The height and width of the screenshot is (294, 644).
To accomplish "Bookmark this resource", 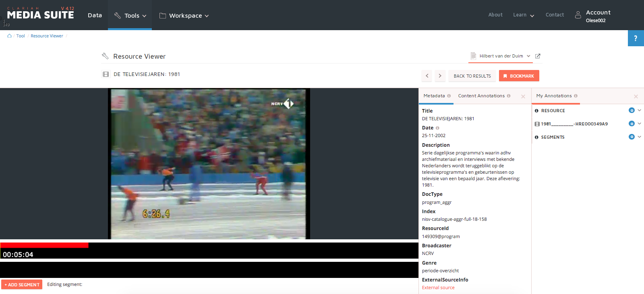I will tap(519, 76).
